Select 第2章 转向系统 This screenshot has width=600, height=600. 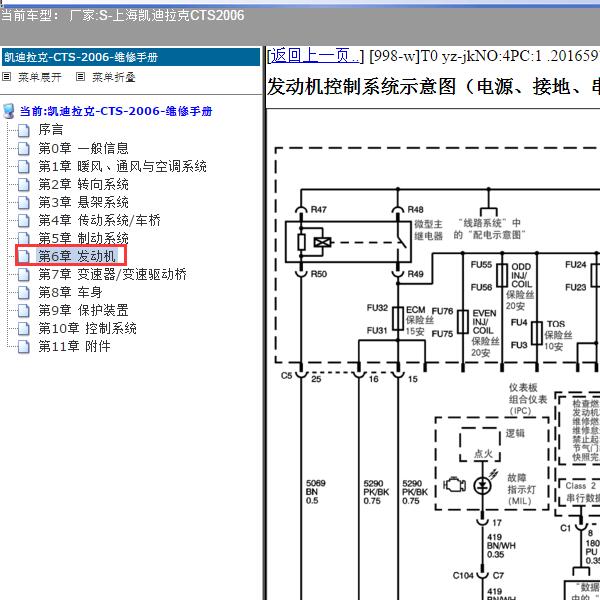click(83, 184)
